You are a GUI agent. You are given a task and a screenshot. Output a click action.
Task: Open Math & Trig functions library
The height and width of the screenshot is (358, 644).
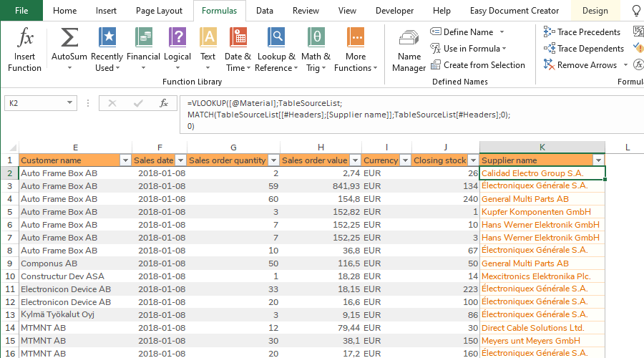coord(316,49)
